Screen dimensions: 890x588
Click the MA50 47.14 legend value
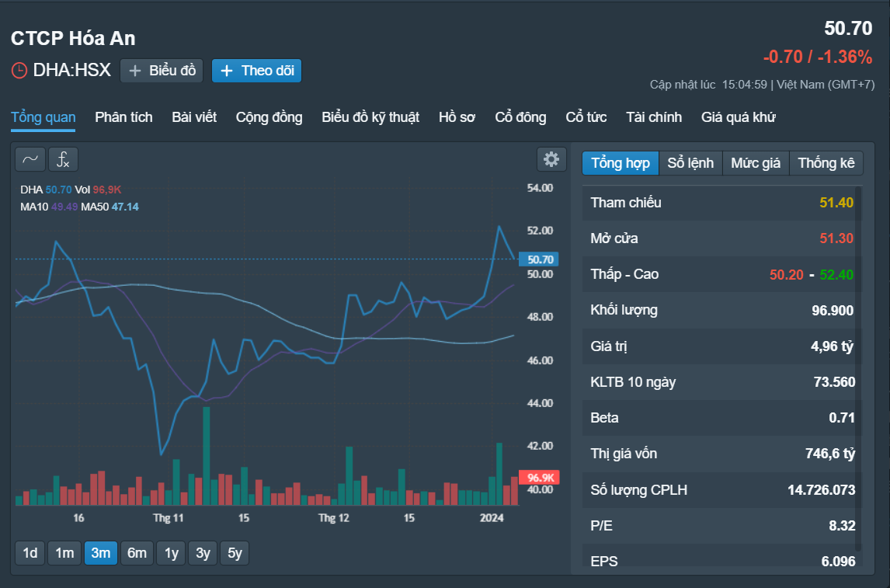click(125, 207)
